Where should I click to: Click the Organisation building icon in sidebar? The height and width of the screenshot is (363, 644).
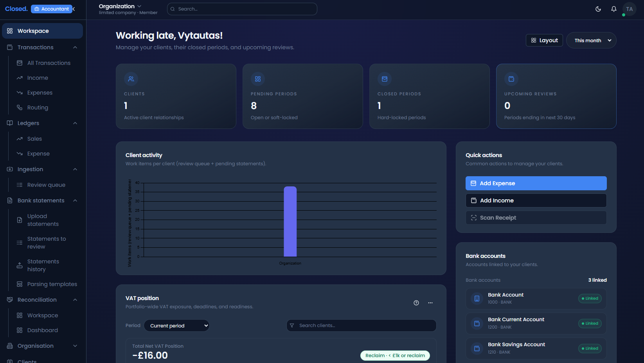[x=10, y=346]
